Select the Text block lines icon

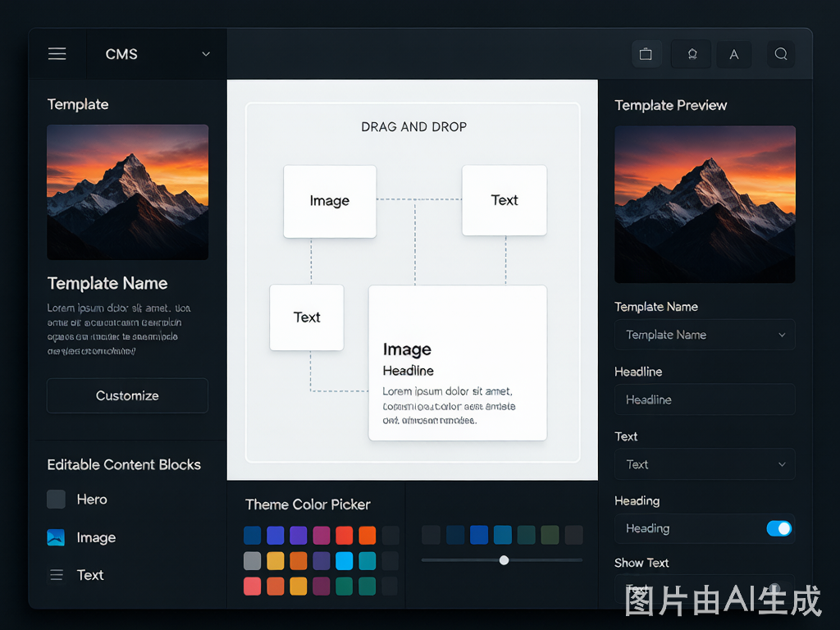tap(57, 575)
